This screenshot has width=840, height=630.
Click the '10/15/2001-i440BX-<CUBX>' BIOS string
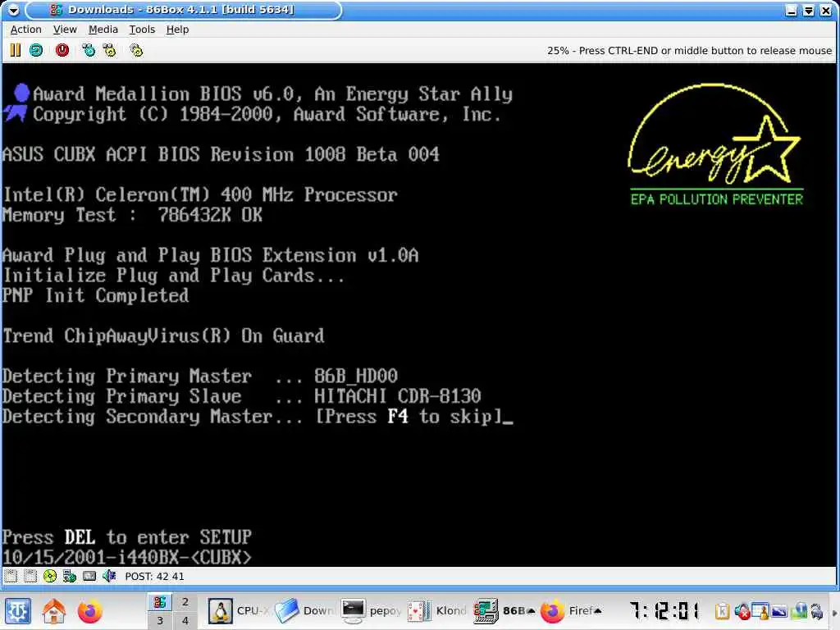pos(126,557)
